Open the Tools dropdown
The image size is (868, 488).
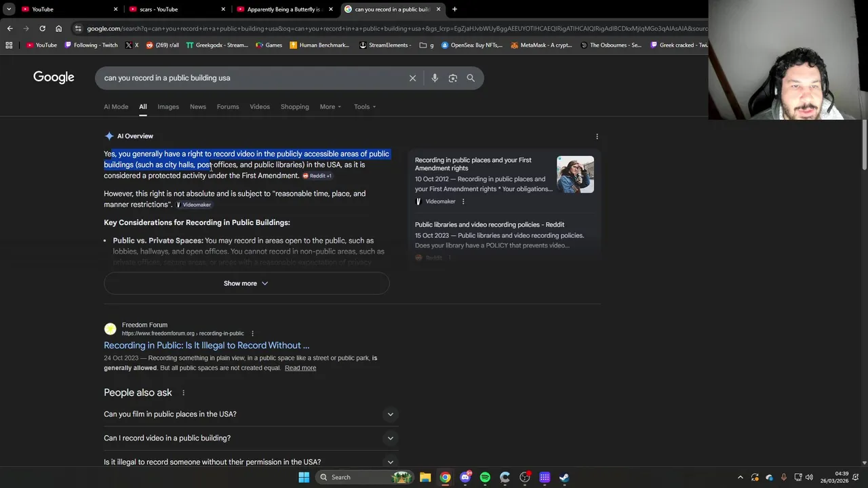pos(365,106)
